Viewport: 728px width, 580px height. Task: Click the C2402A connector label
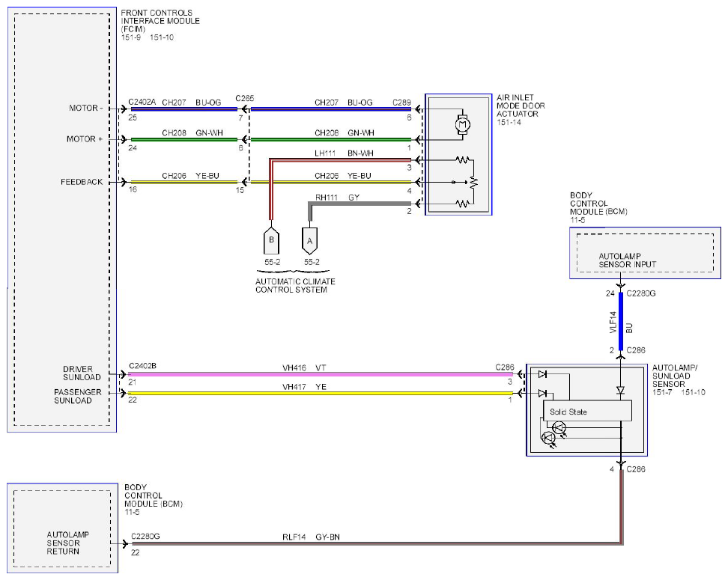coord(142,102)
